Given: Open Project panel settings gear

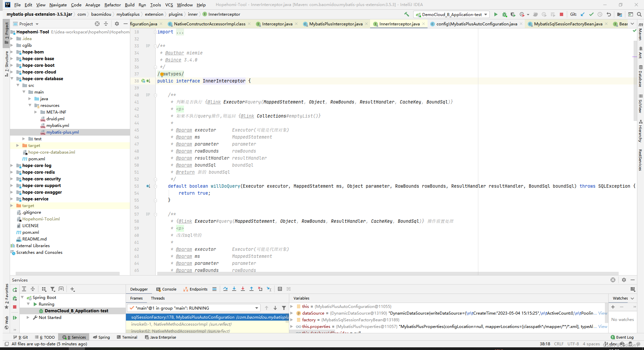Looking at the screenshot, I should 117,24.
